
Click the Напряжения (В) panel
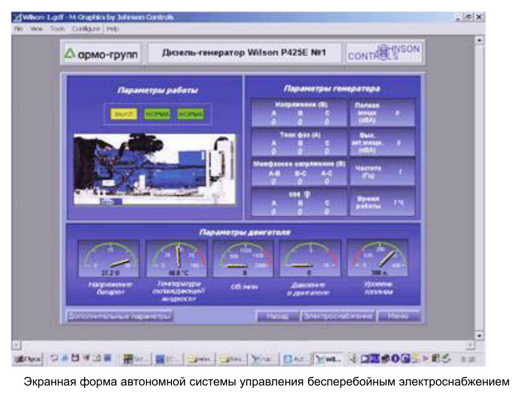pyautogui.click(x=300, y=113)
